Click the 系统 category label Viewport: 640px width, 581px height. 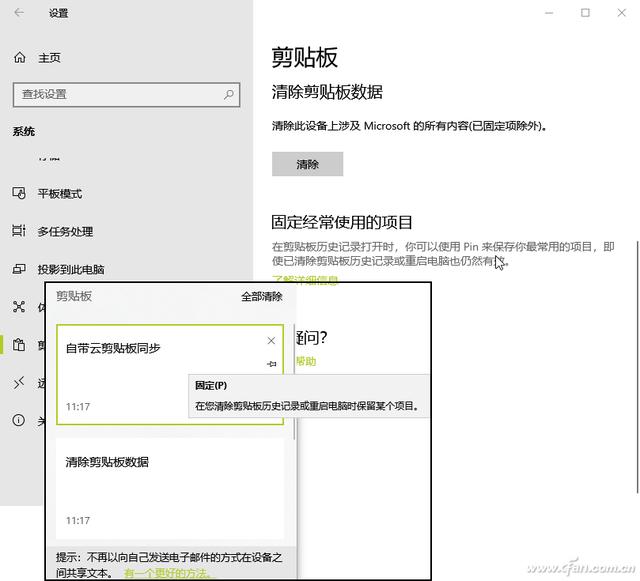coord(24,131)
